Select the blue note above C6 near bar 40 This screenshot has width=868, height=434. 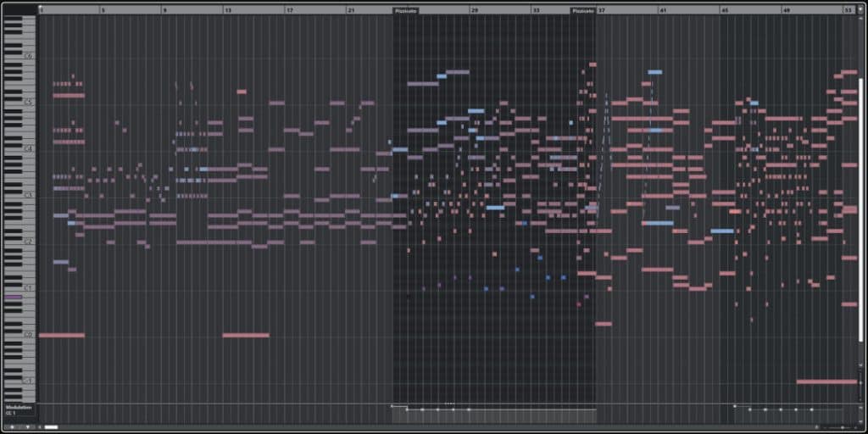654,73
